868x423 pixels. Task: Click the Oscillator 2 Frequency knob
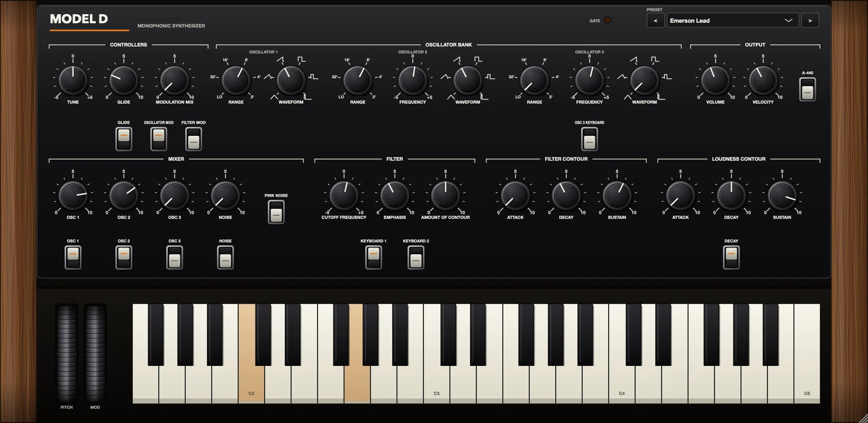[x=413, y=80]
